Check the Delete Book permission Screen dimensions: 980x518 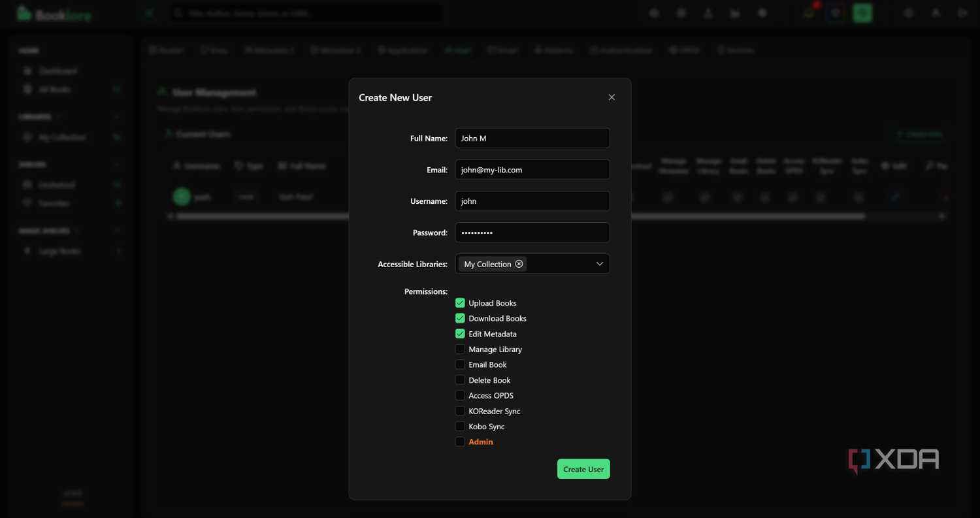tap(460, 380)
